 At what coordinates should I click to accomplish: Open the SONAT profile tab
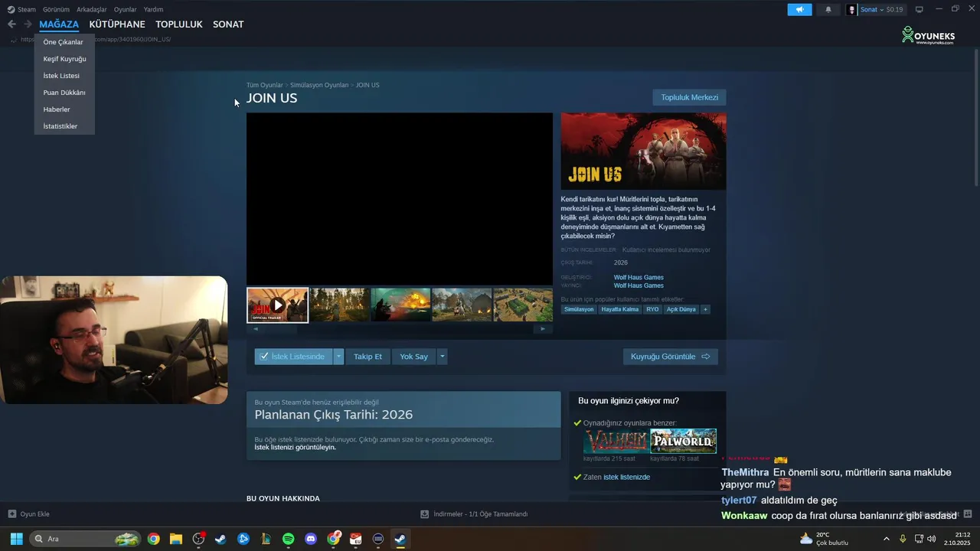228,24
